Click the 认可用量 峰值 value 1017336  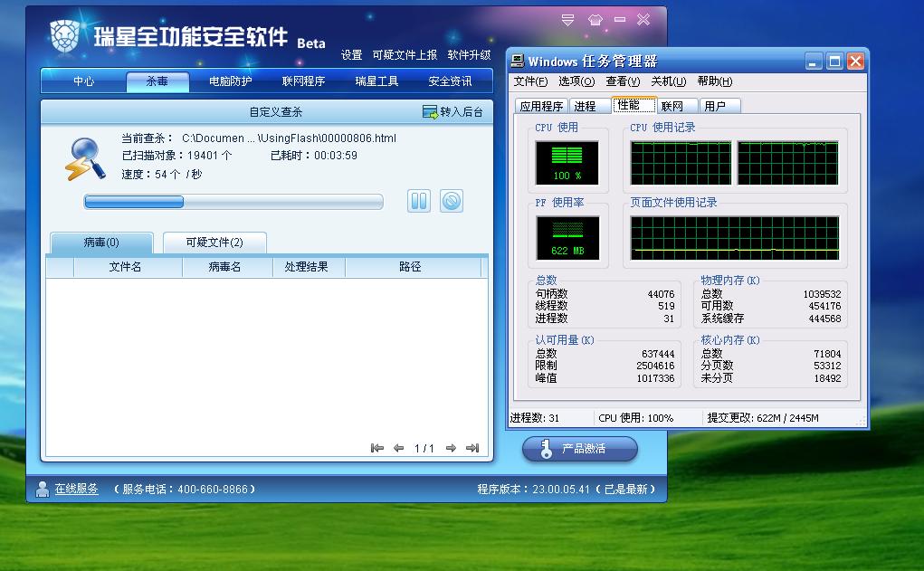point(655,378)
